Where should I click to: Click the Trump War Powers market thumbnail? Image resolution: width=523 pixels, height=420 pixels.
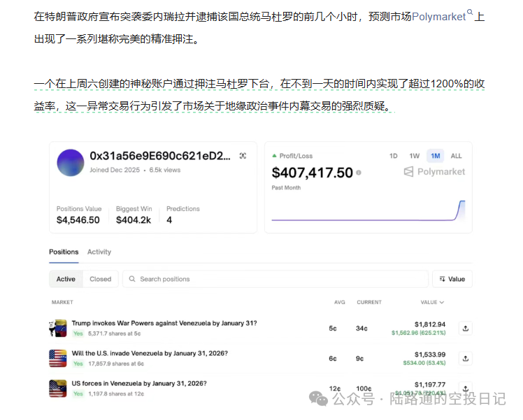tap(58, 328)
